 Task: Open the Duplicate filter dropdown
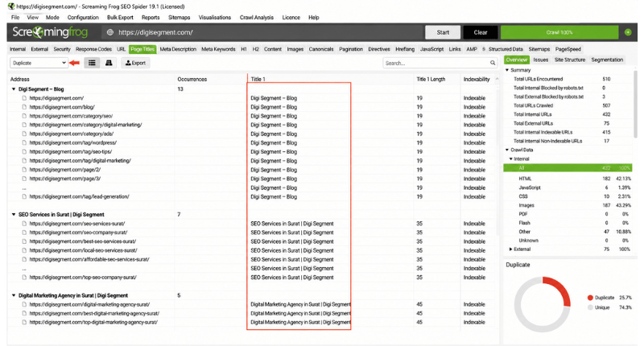tap(39, 63)
